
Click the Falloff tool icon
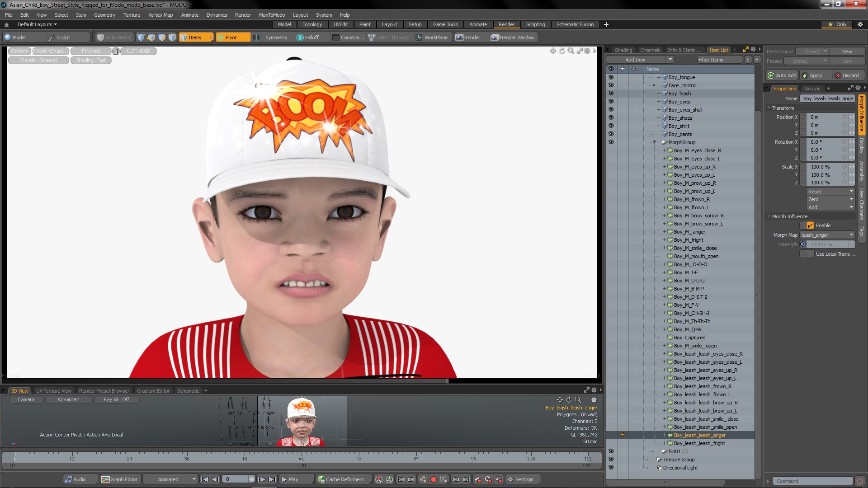click(x=300, y=38)
